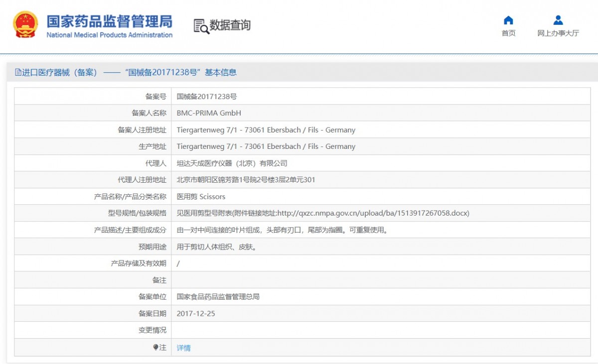Select the 进口医疗器械（备案）header text

click(59, 73)
